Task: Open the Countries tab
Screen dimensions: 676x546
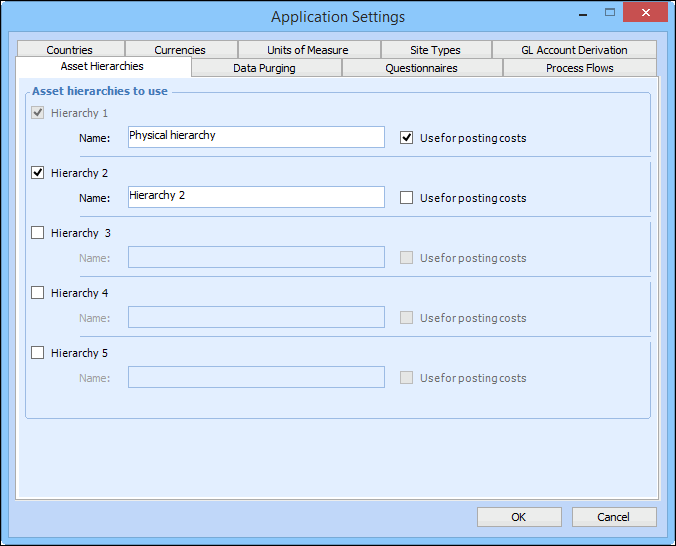Action: [x=69, y=50]
